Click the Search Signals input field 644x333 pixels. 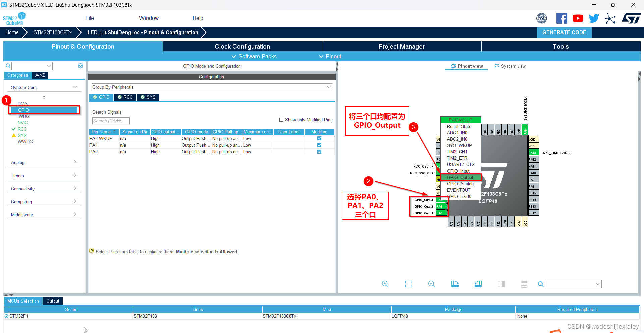tap(111, 121)
